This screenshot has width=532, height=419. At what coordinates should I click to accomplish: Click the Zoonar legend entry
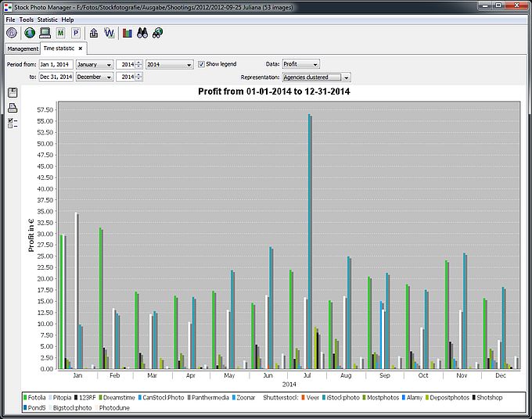tap(243, 397)
